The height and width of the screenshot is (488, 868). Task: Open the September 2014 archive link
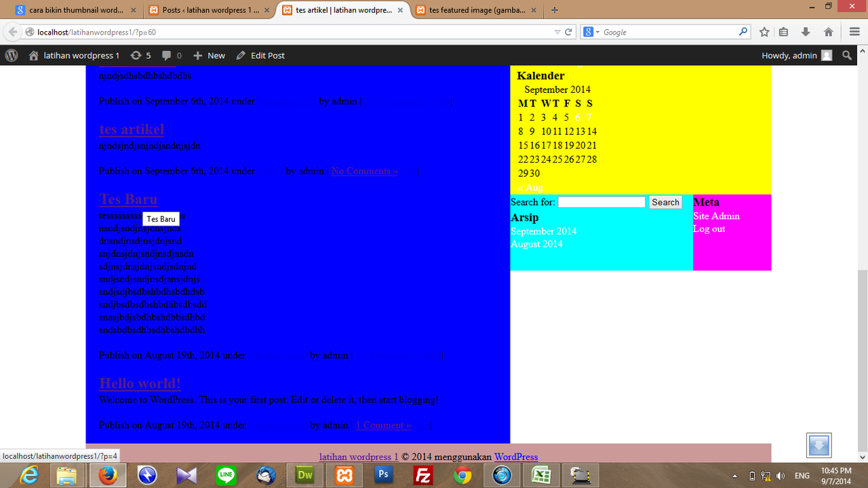click(x=544, y=231)
